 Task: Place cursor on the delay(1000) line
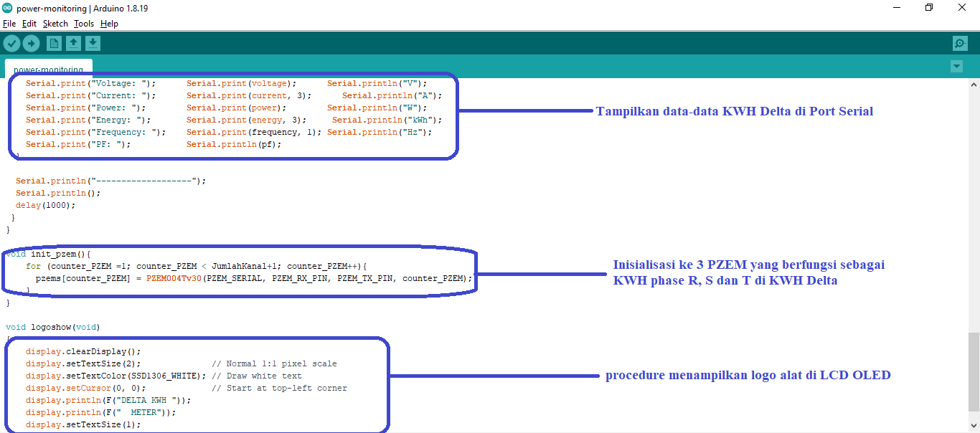point(44,205)
